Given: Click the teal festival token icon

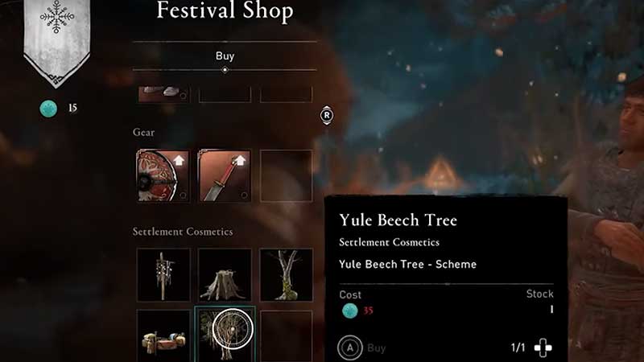Looking at the screenshot, I should (x=48, y=109).
